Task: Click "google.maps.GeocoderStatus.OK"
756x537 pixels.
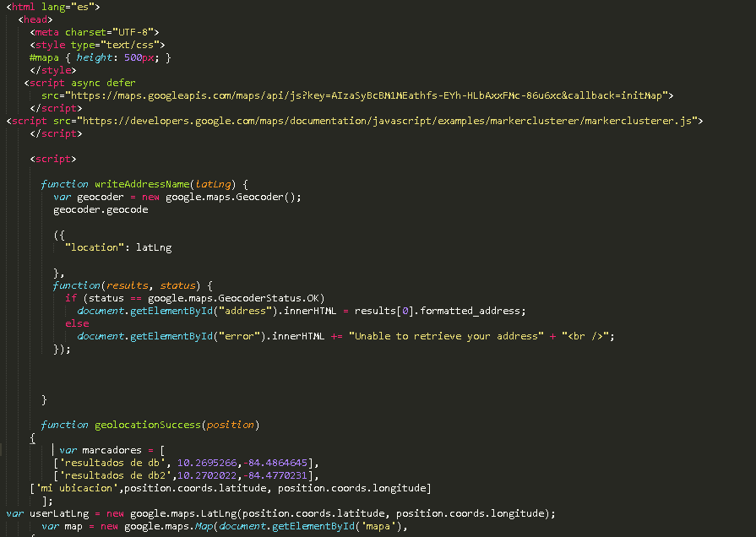Action: 233,298
